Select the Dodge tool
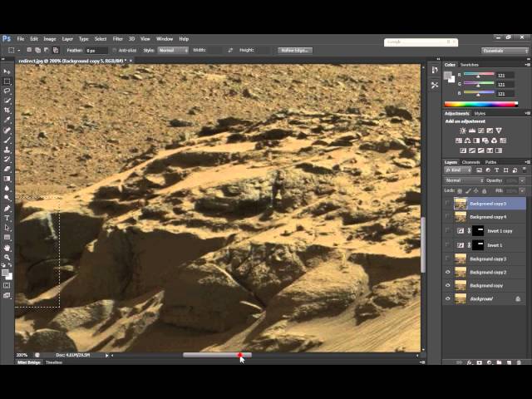Image resolution: width=532 pixels, height=399 pixels. point(7,198)
